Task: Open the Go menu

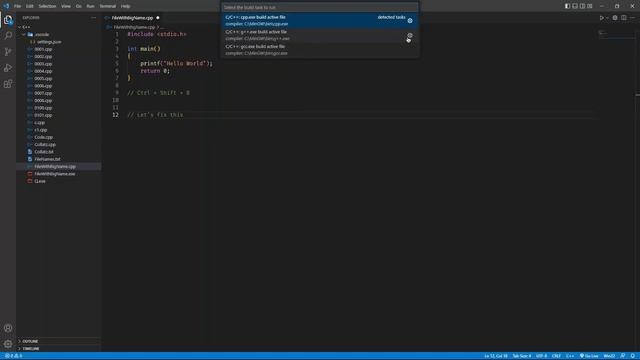Action: [x=78, y=6]
